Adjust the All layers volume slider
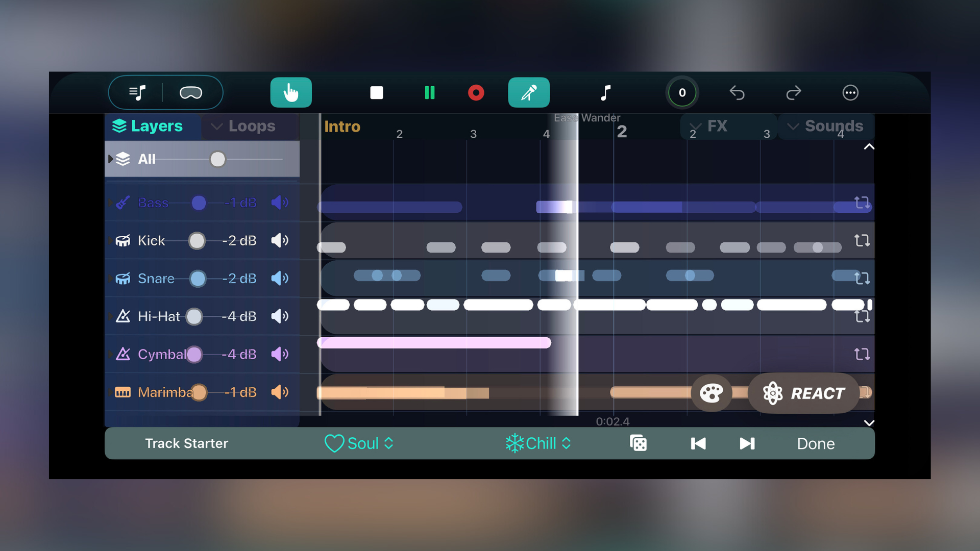Image resolution: width=980 pixels, height=551 pixels. pyautogui.click(x=218, y=159)
